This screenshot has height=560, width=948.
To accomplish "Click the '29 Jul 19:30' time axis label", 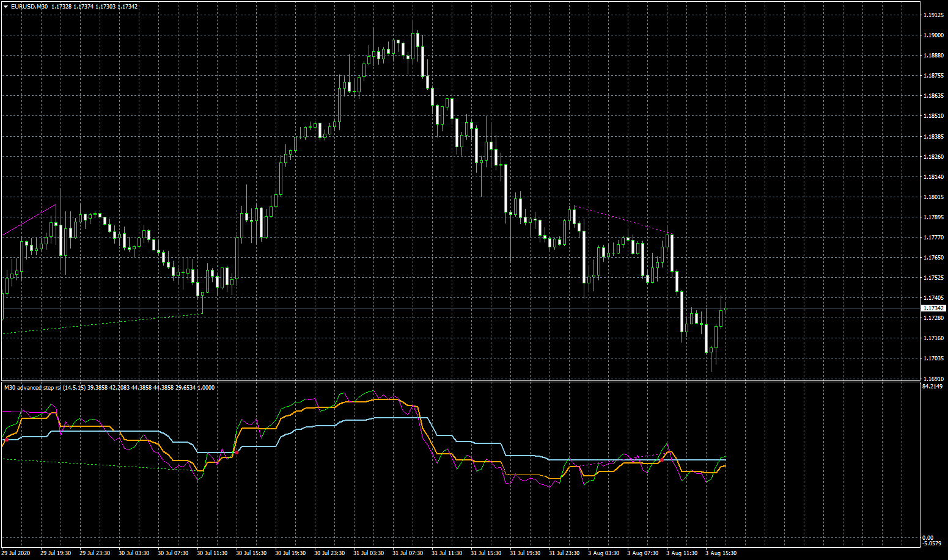I will click(56, 553).
